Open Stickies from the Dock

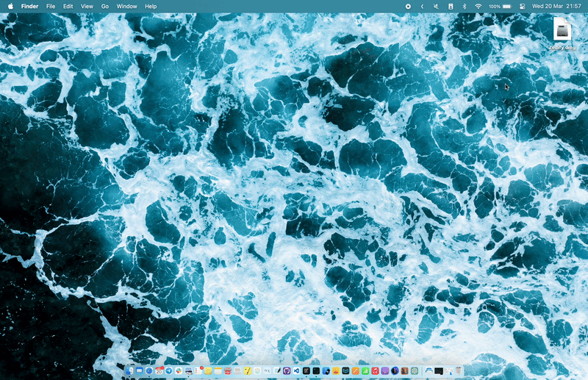208,371
